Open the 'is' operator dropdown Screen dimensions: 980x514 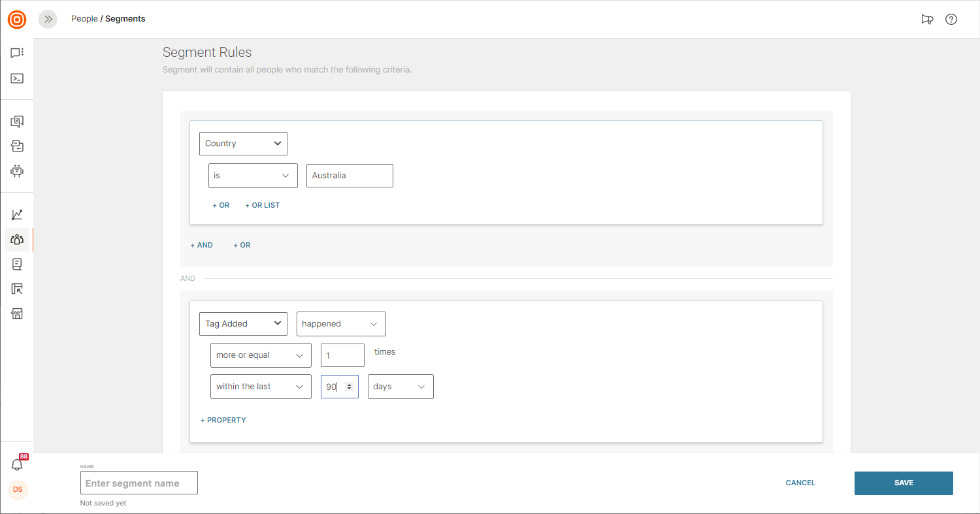click(x=253, y=176)
